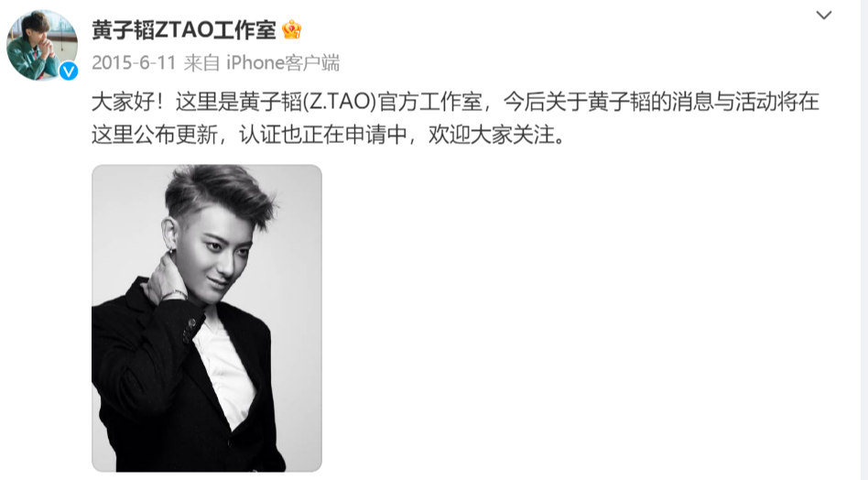Open the post via 2015-6-11 timestamp
Screen dimensions: 868x480
pos(134,62)
